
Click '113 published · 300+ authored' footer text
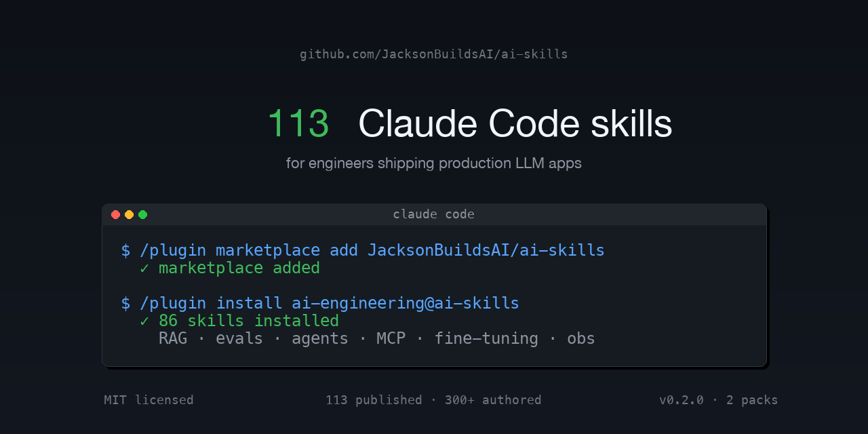point(433,400)
